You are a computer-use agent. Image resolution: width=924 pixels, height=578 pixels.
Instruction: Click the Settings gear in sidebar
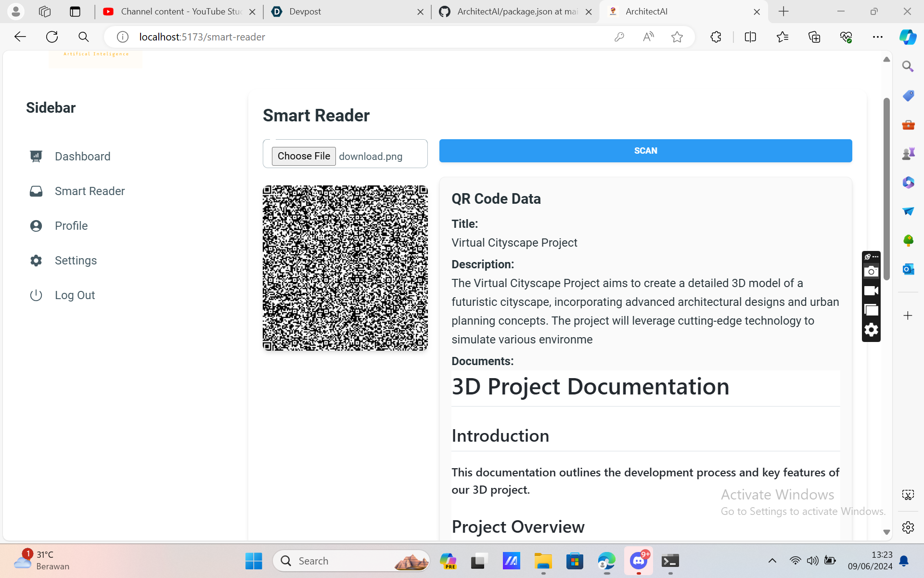36,261
